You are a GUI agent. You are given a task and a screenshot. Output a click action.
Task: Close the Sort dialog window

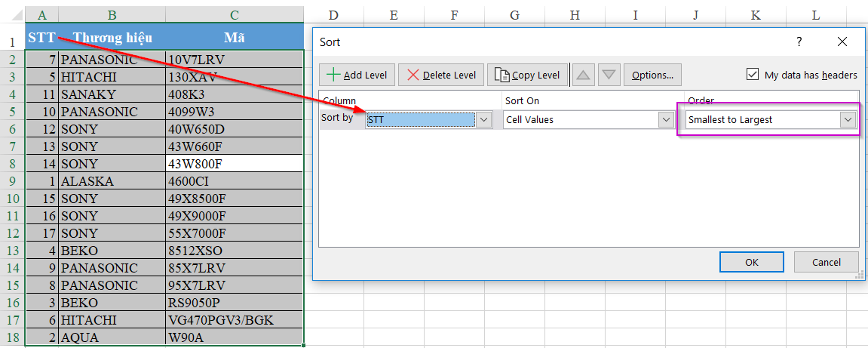click(842, 42)
